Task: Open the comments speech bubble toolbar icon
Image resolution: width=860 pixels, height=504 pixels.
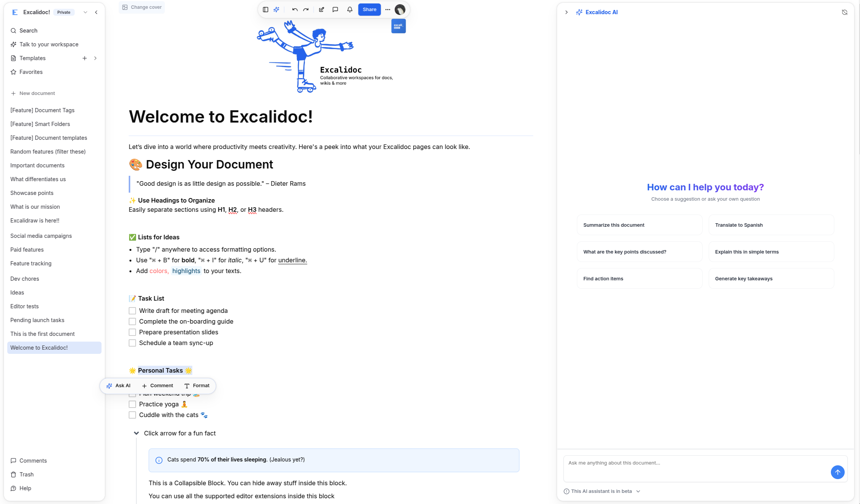Action: 335,10
